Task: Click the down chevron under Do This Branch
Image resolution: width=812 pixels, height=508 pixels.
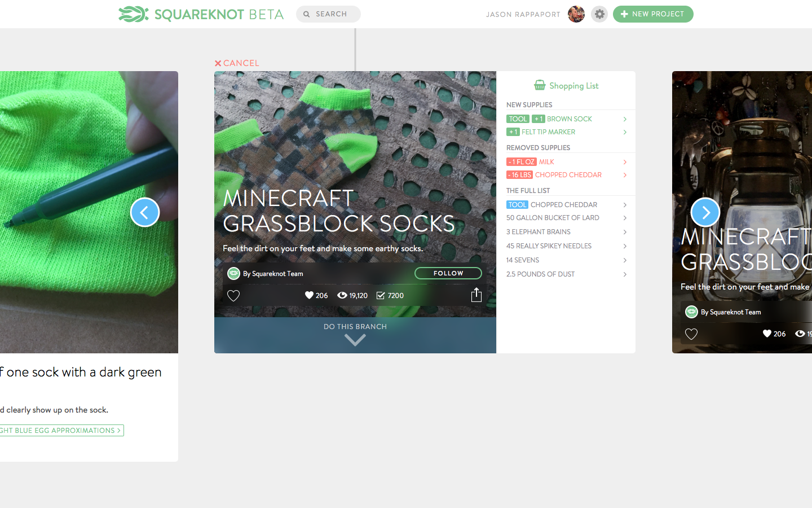Action: pos(355,340)
